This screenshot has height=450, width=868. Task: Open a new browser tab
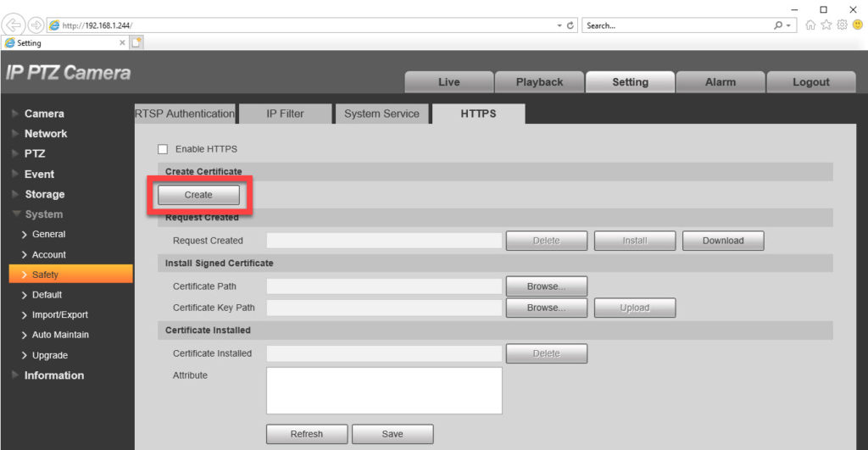[136, 42]
